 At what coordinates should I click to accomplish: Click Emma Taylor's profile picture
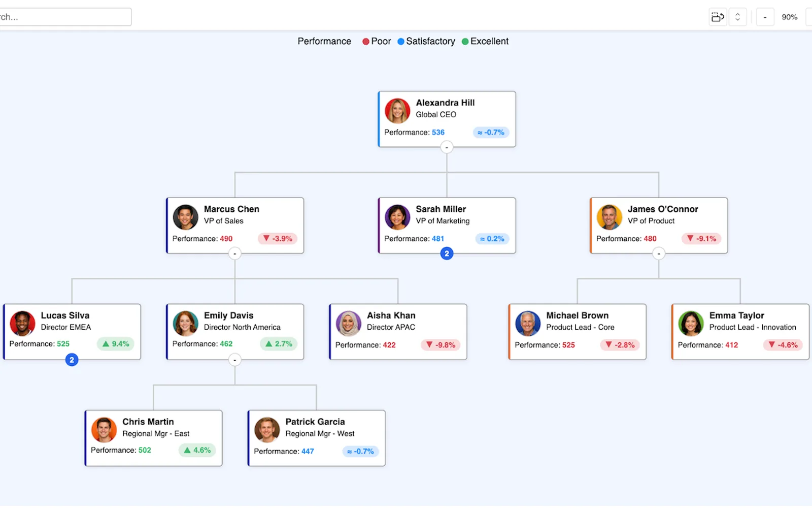point(691,323)
